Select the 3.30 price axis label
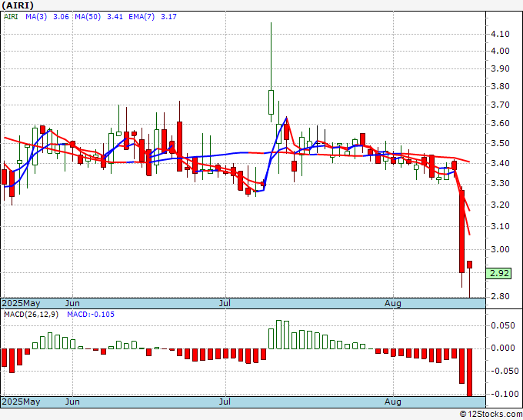The width and height of the screenshot is (523, 420). coord(500,184)
